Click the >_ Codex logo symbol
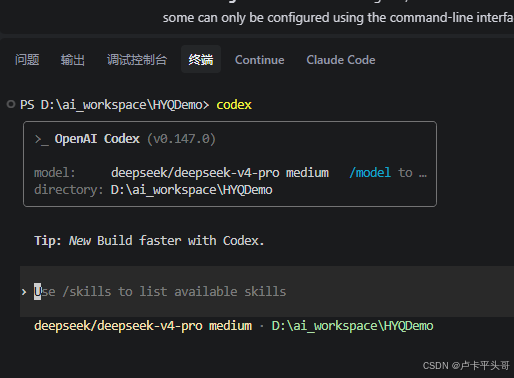Viewport: 514px width, 378px height. [x=42, y=139]
